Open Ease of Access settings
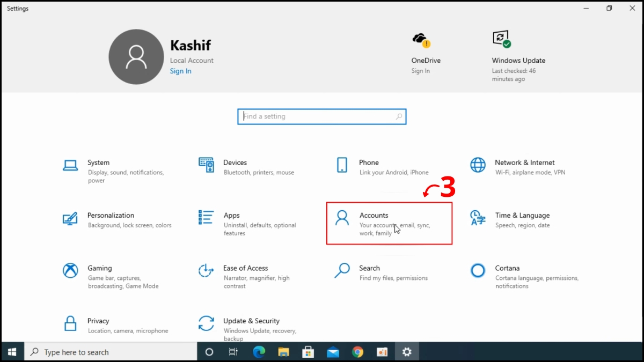This screenshot has height=362, width=644. click(x=246, y=268)
